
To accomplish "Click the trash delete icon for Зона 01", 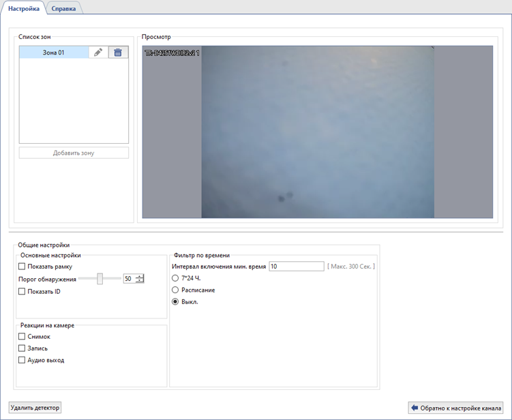I will pyautogui.click(x=118, y=52).
